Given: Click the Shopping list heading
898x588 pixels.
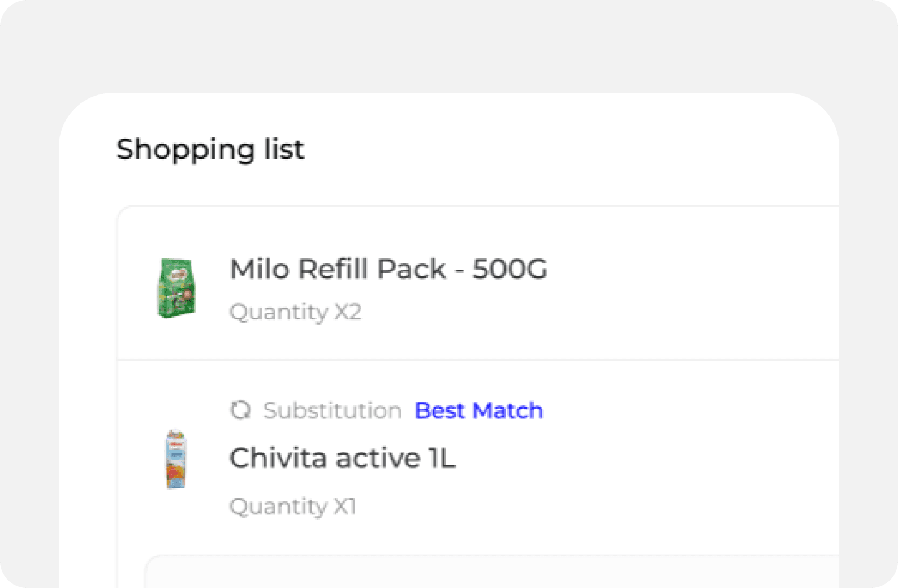Looking at the screenshot, I should [210, 150].
